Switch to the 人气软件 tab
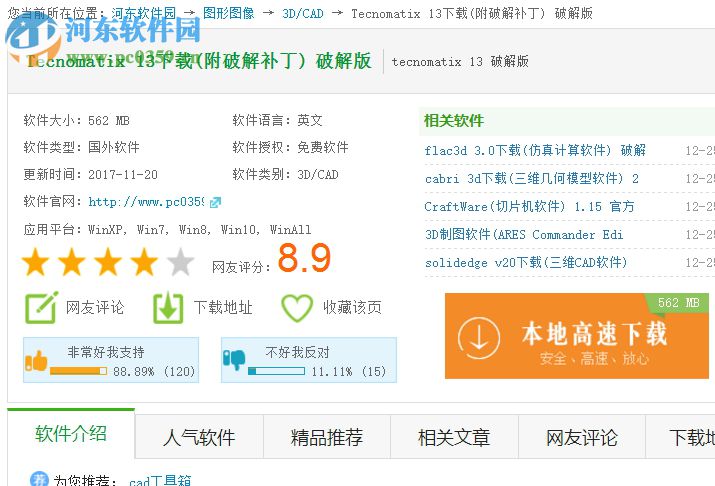 coord(199,437)
